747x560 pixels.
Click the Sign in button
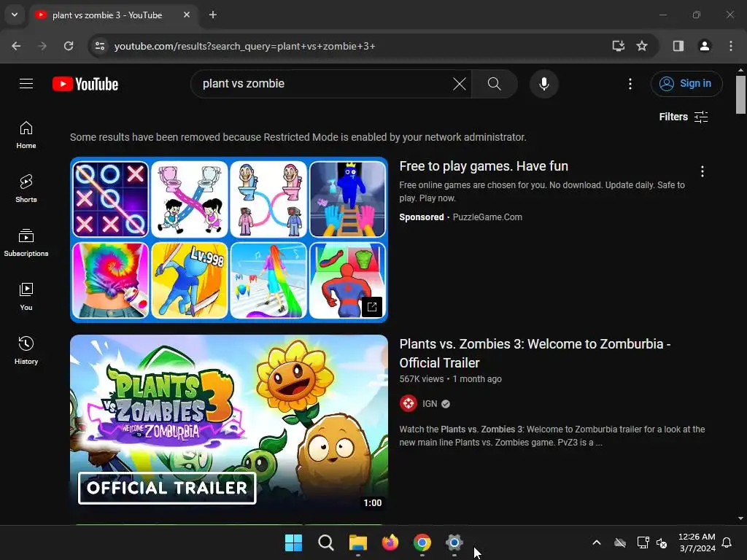686,84
